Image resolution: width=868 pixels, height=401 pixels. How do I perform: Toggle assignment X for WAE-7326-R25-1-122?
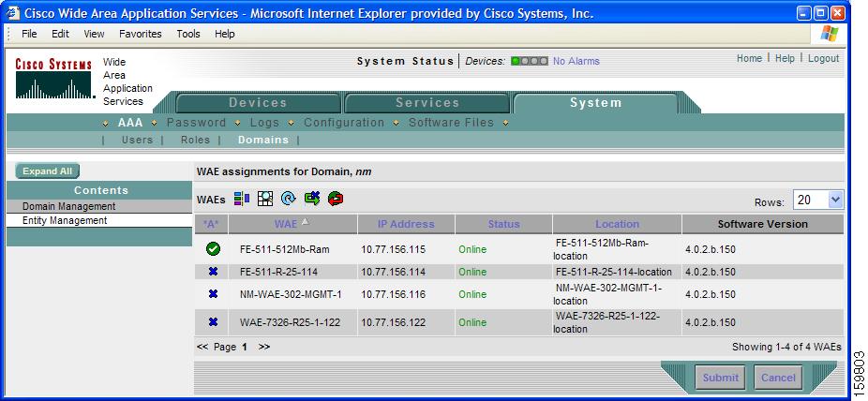(x=213, y=322)
